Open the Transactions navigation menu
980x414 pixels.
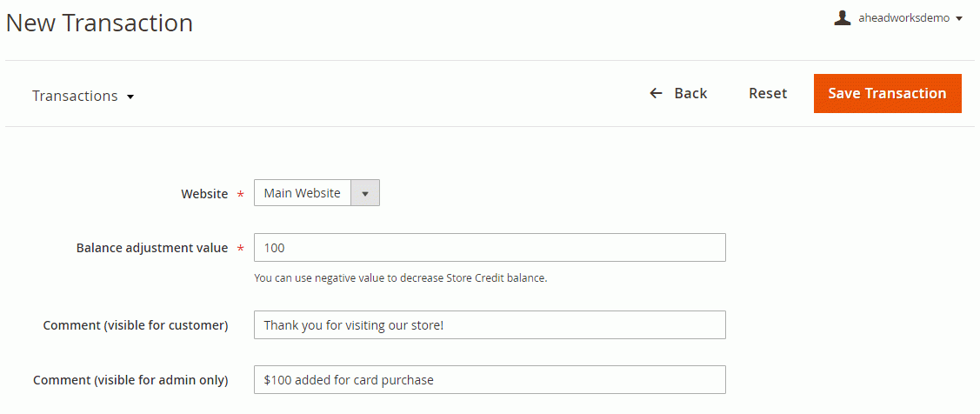83,96
